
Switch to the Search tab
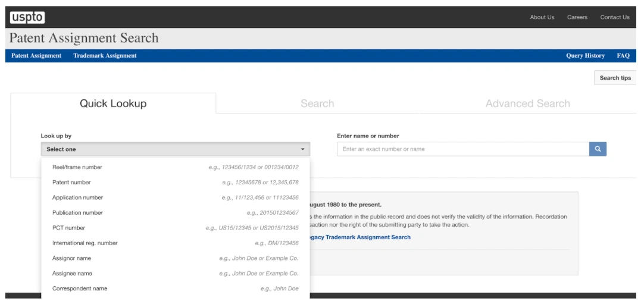(317, 104)
